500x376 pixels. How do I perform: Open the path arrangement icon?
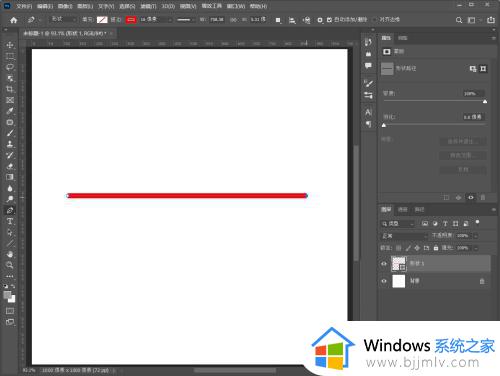pos(306,20)
